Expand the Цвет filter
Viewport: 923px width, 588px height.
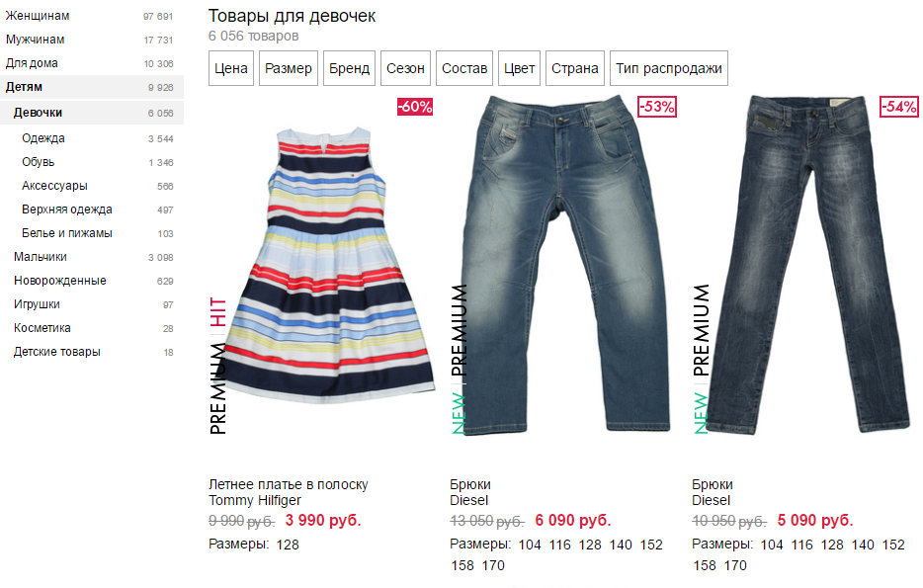point(519,68)
